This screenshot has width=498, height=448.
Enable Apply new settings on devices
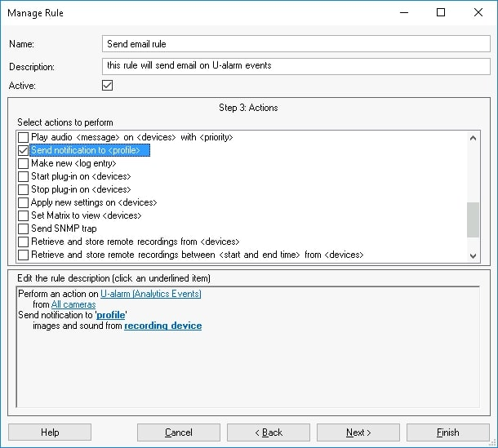pos(24,203)
